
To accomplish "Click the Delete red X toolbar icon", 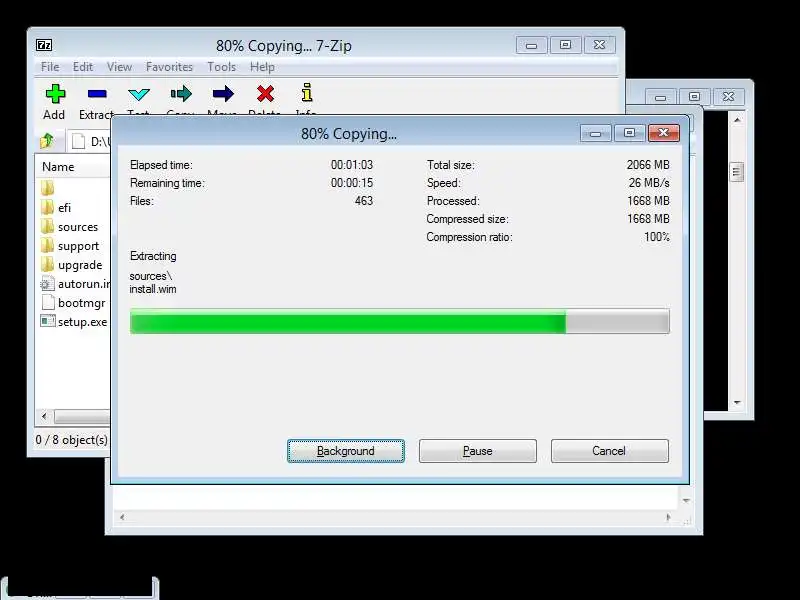I will (x=265, y=94).
